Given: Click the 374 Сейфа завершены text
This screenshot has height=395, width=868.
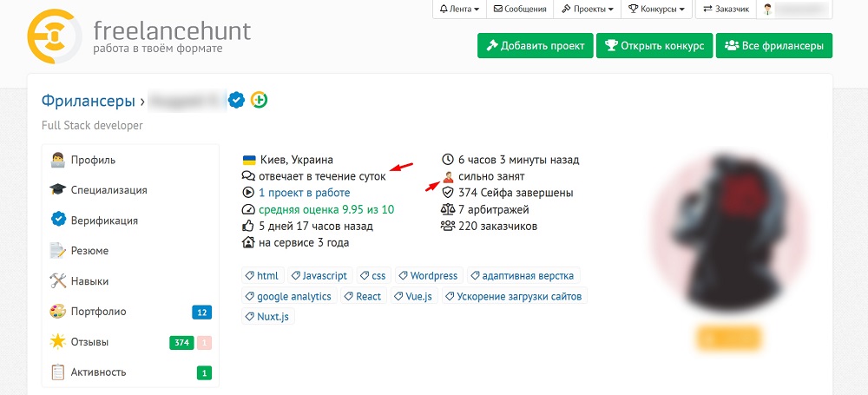Looking at the screenshot, I should tap(516, 193).
